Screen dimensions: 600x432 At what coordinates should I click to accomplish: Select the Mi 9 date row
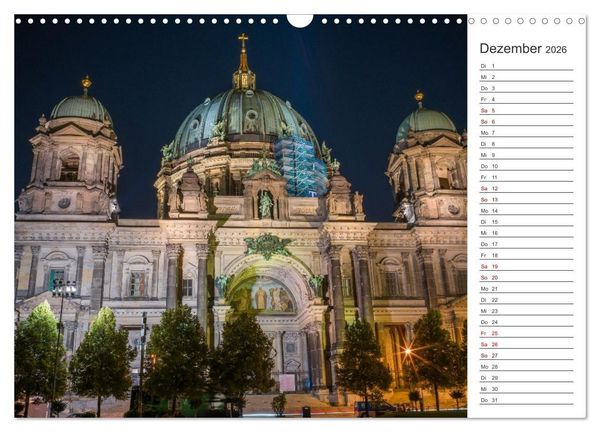[x=527, y=155]
